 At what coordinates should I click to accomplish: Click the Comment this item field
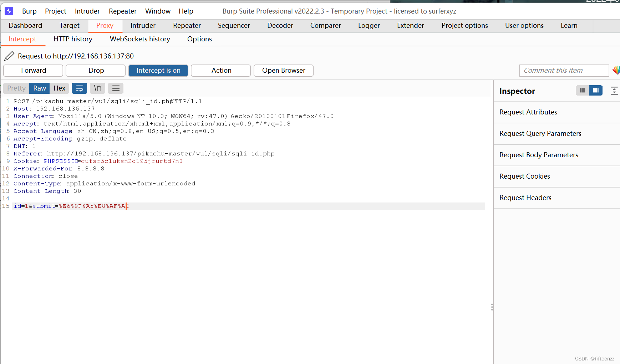(564, 71)
